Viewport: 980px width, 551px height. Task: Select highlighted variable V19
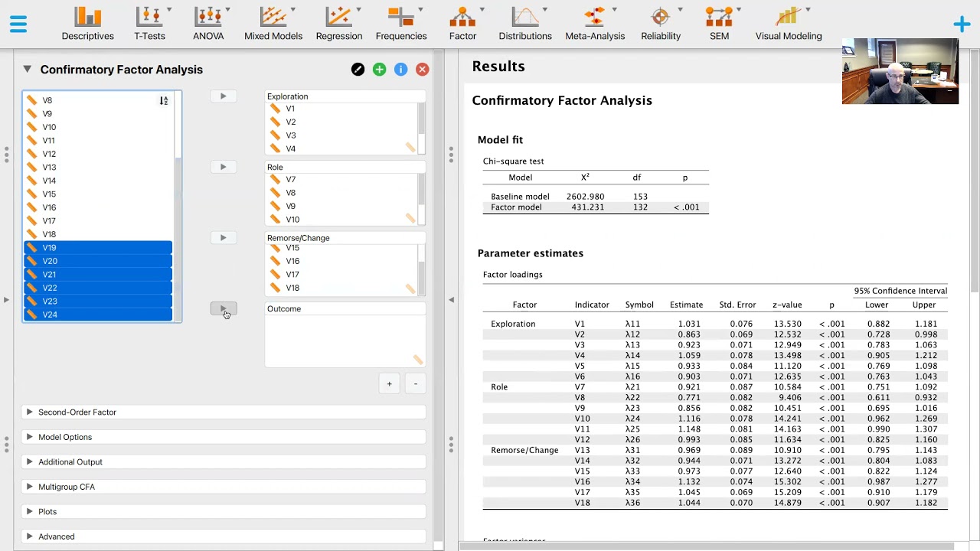click(98, 248)
